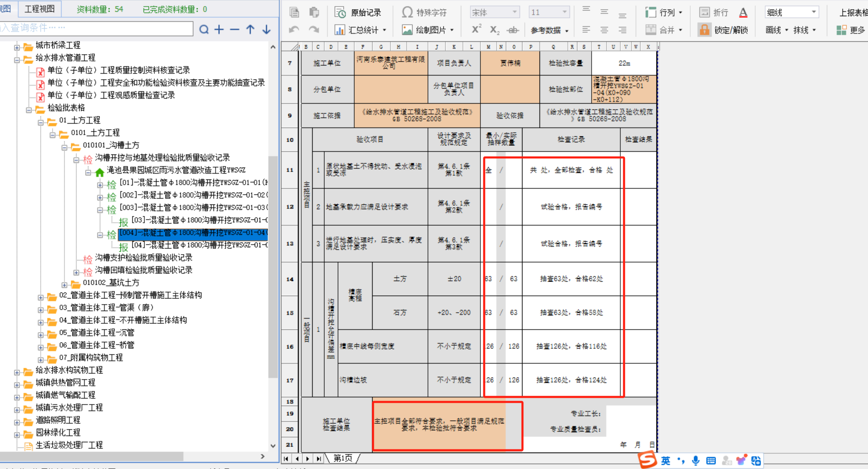Select [03] 报 report item
Viewport: 868px width, 469px height.
pos(199,220)
